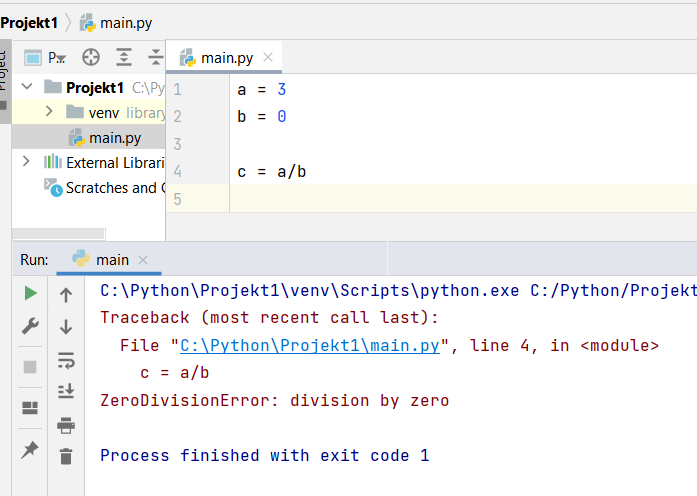The height and width of the screenshot is (496, 697).
Task: Click Select Opened File target icon
Action: click(x=91, y=57)
